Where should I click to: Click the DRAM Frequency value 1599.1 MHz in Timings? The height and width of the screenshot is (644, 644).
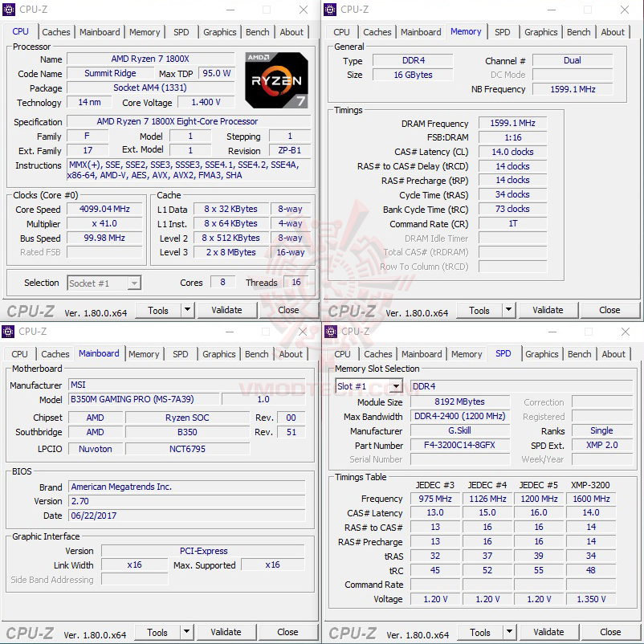(x=512, y=123)
